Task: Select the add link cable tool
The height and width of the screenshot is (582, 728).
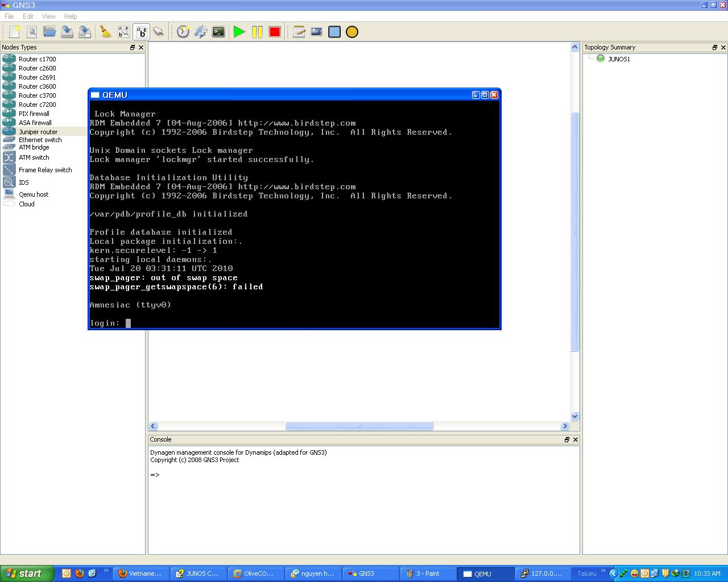Action: (x=159, y=32)
